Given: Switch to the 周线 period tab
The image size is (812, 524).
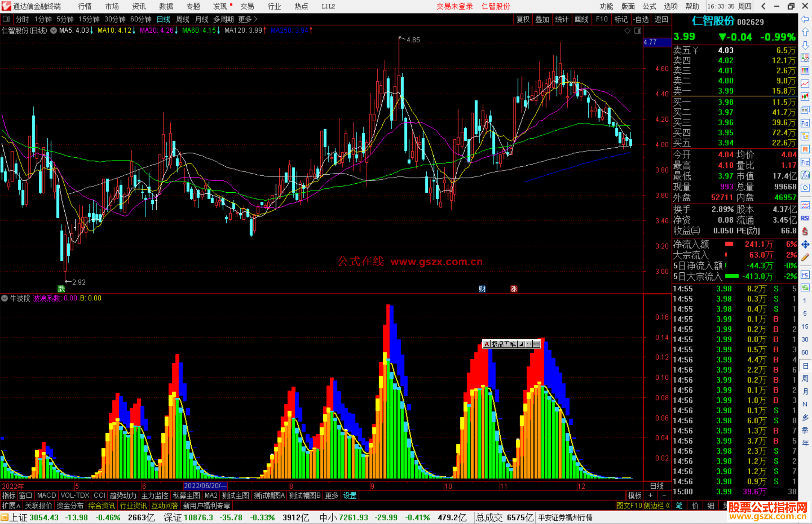Looking at the screenshot, I should tap(182, 19).
